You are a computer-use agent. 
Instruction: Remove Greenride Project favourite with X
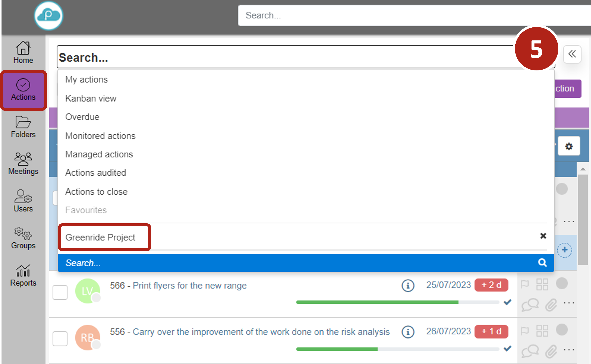point(543,236)
